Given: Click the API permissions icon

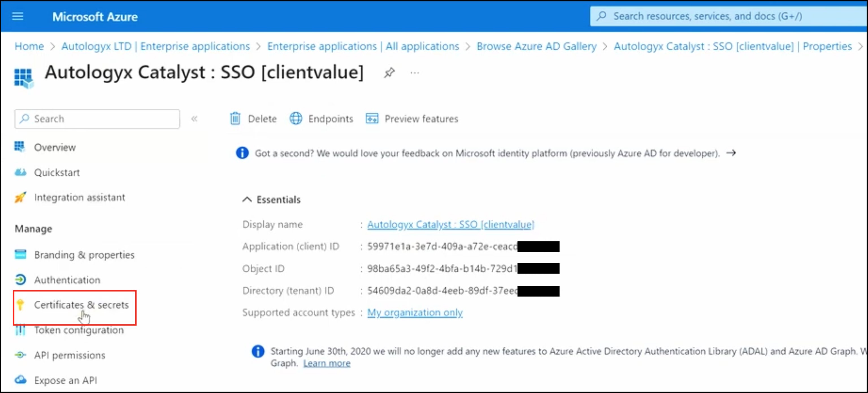Looking at the screenshot, I should [20, 355].
